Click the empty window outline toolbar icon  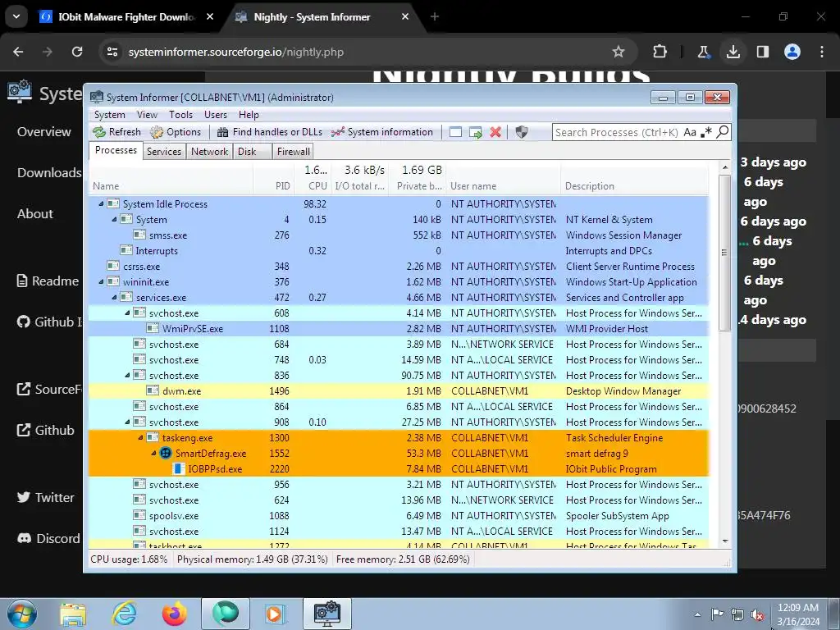pos(455,132)
